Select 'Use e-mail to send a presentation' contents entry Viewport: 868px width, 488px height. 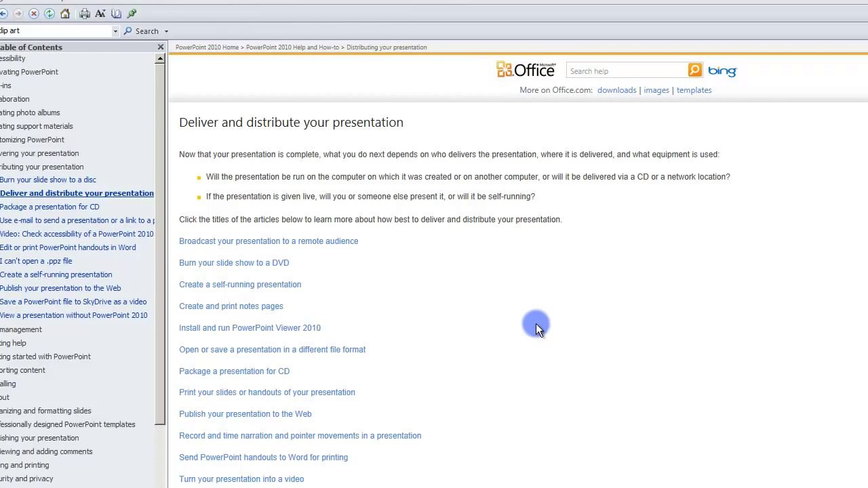pos(77,220)
